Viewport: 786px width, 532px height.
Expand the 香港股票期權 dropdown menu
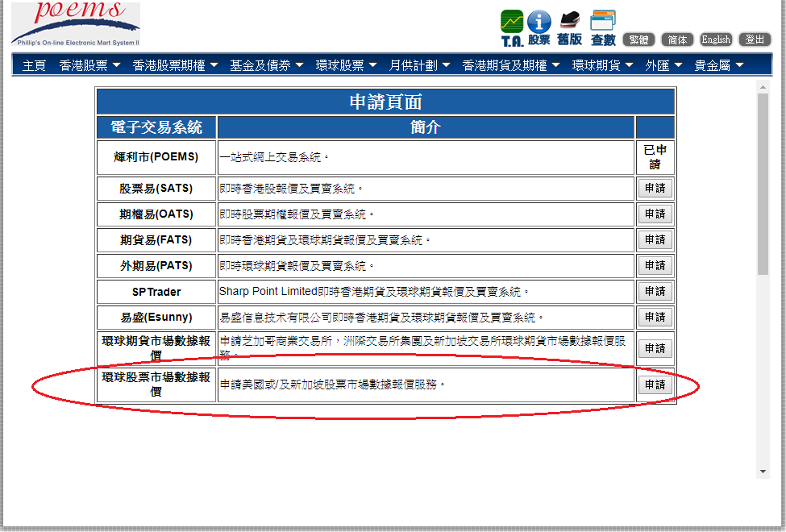pos(176,65)
